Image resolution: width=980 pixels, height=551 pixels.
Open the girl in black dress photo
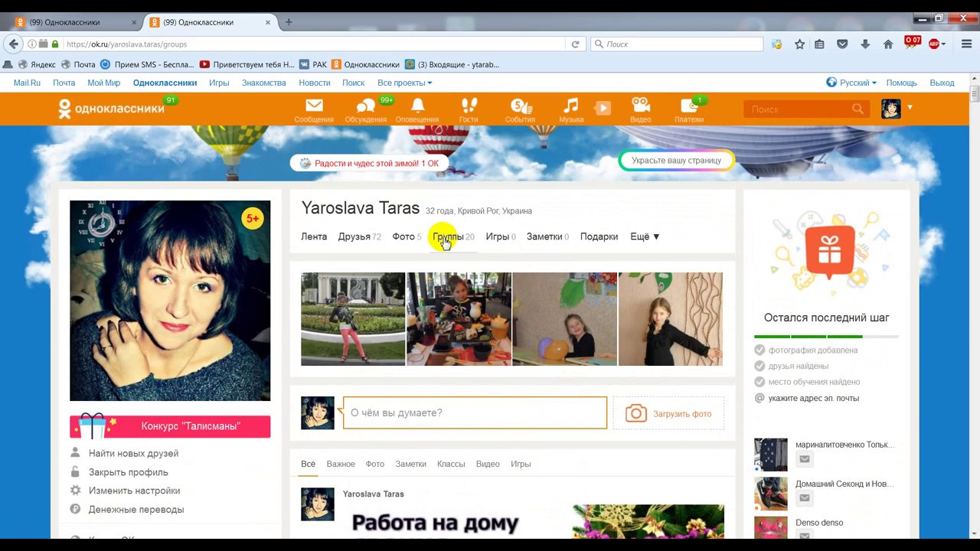pyautogui.click(x=671, y=319)
